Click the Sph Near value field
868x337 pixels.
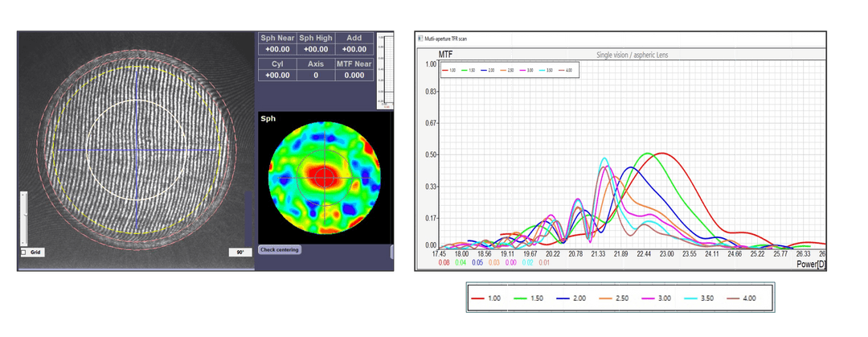click(x=276, y=48)
